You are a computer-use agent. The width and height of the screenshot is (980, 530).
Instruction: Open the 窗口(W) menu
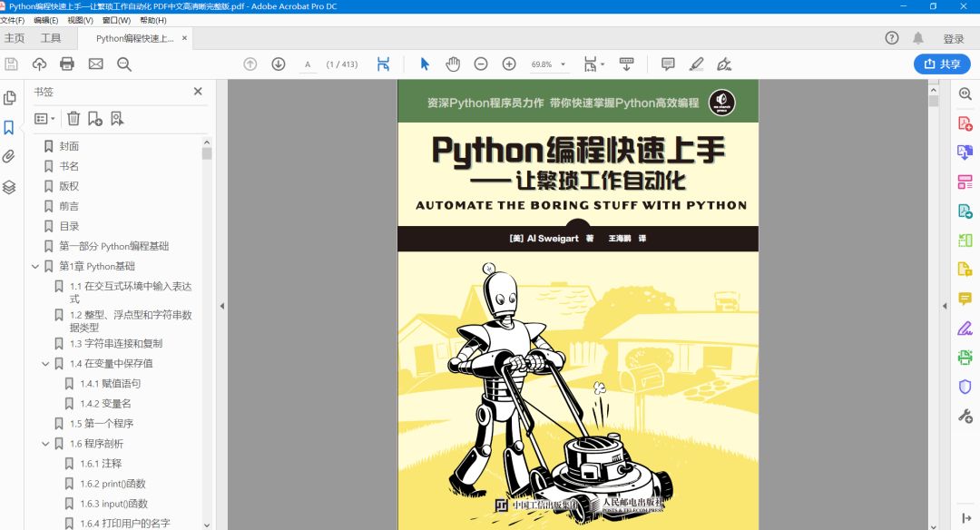click(116, 20)
